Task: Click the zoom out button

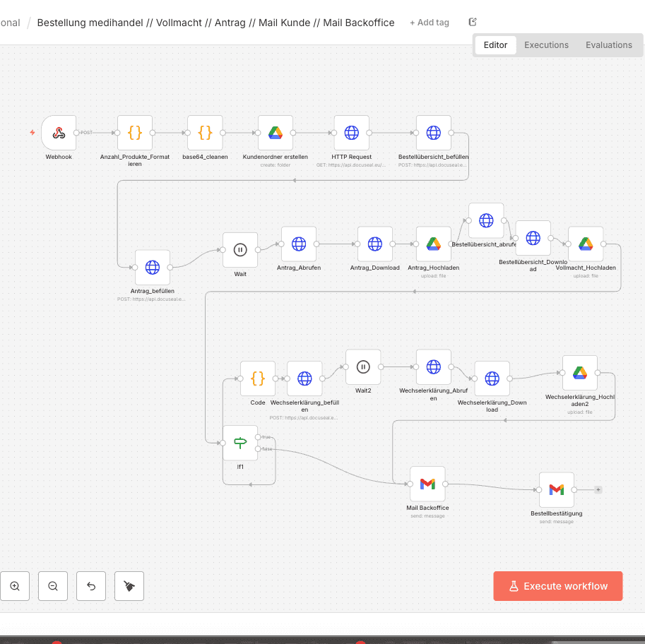Action: point(53,586)
